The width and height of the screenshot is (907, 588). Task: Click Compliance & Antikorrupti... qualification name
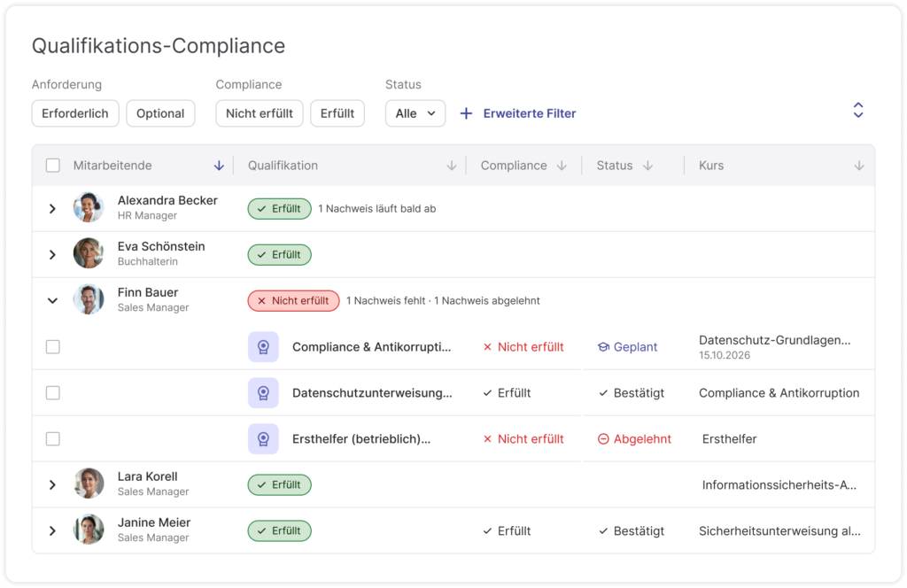point(371,347)
